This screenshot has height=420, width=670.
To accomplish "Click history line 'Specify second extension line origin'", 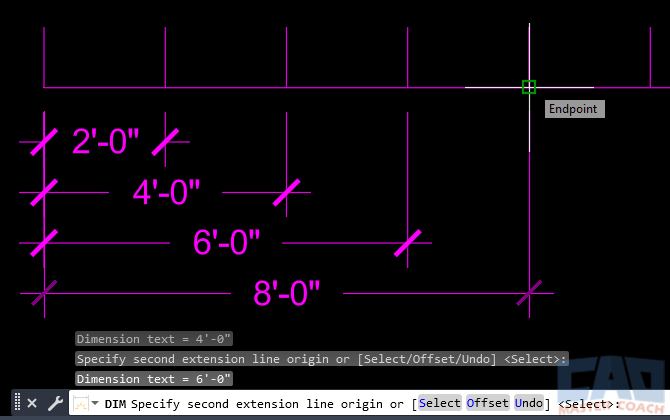I will coord(322,359).
